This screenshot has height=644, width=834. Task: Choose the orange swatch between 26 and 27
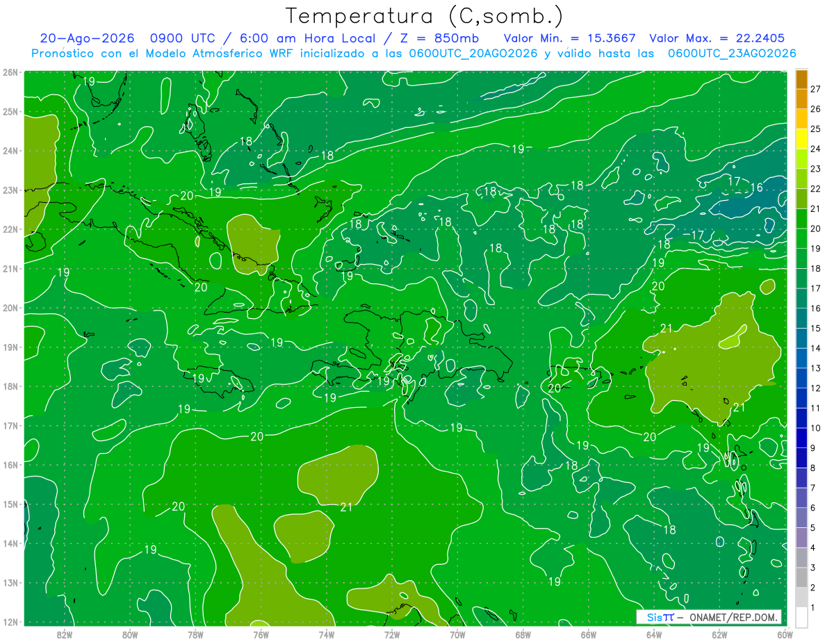(x=801, y=99)
